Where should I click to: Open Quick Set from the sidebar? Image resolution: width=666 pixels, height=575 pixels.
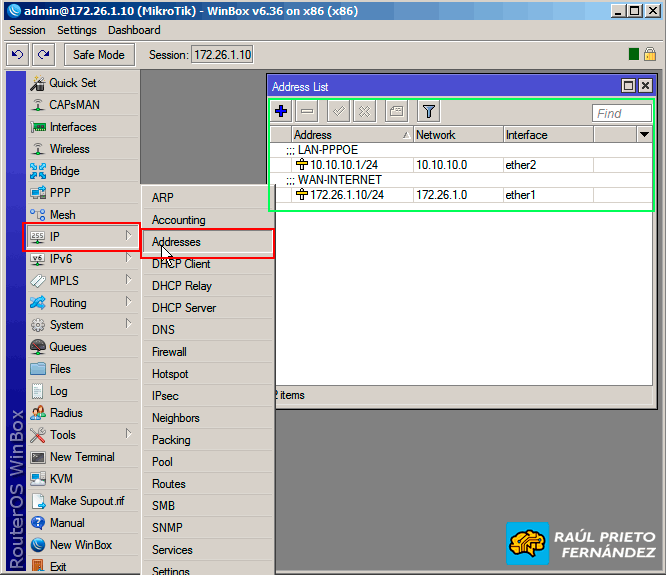click(x=72, y=83)
